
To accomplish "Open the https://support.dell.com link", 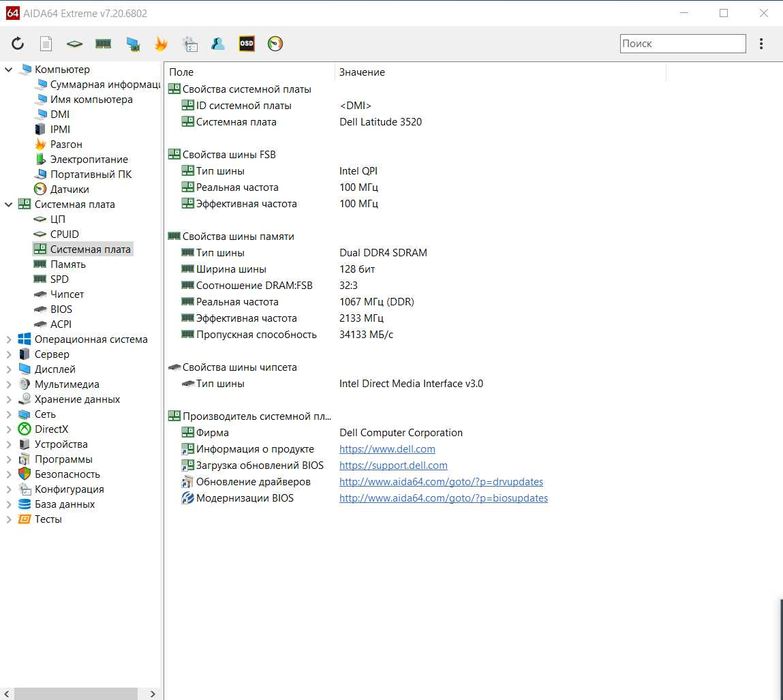I will pos(393,465).
